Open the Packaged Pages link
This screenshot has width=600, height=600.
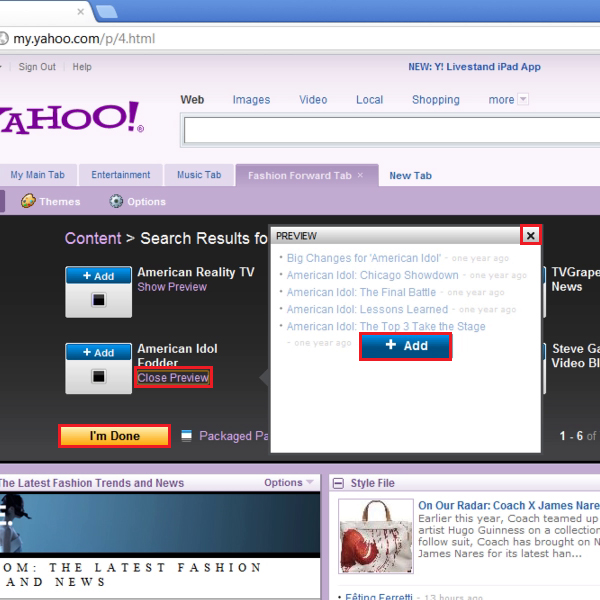coord(234,436)
